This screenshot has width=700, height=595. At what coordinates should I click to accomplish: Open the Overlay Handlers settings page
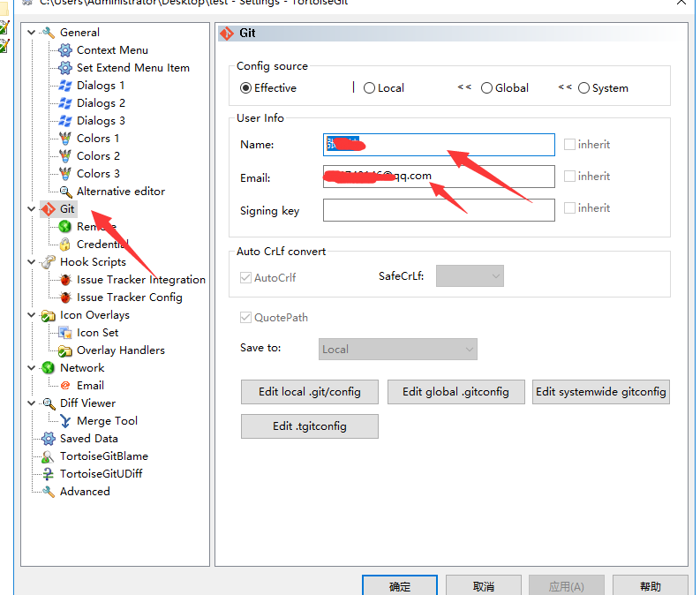point(121,350)
